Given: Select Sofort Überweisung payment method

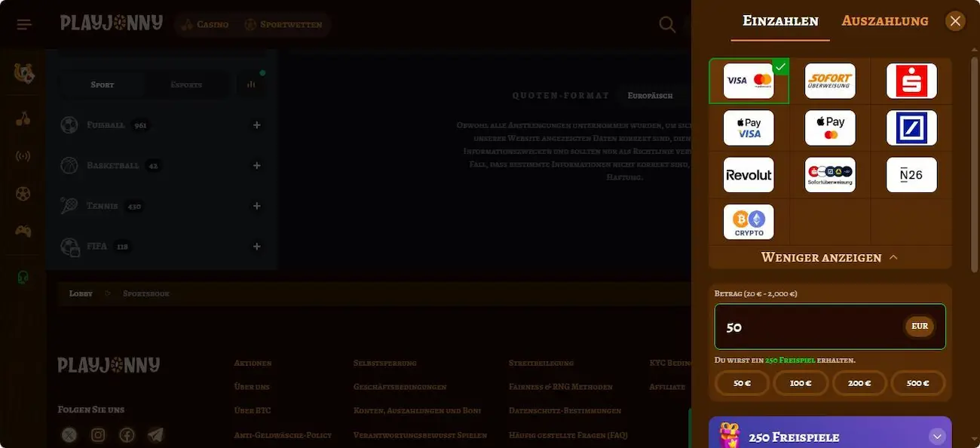Looking at the screenshot, I should click(x=830, y=81).
